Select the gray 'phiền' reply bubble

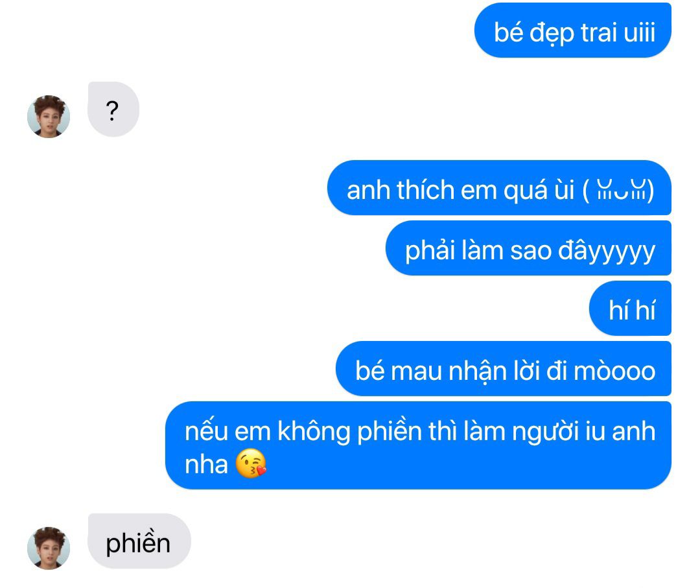pyautogui.click(x=139, y=541)
